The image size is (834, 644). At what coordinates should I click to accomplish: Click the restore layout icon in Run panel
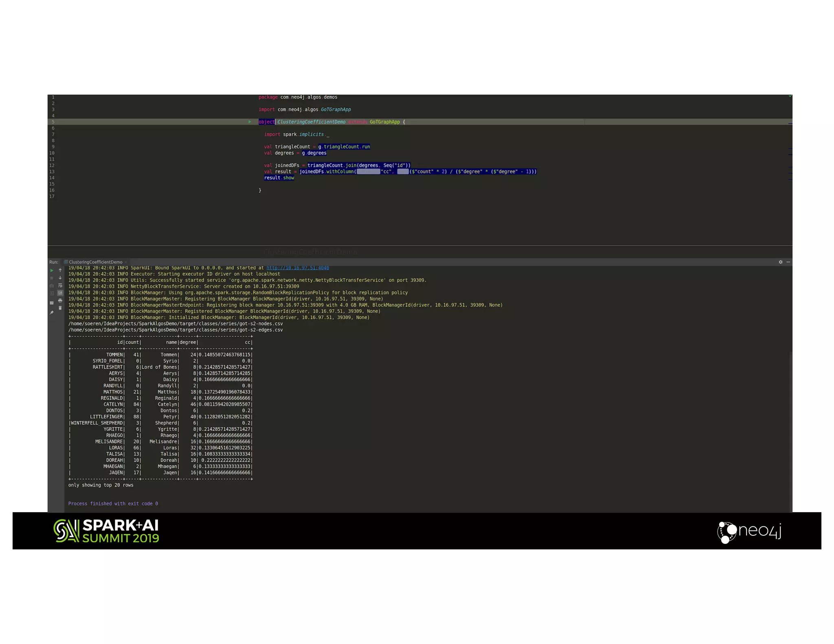(x=52, y=303)
